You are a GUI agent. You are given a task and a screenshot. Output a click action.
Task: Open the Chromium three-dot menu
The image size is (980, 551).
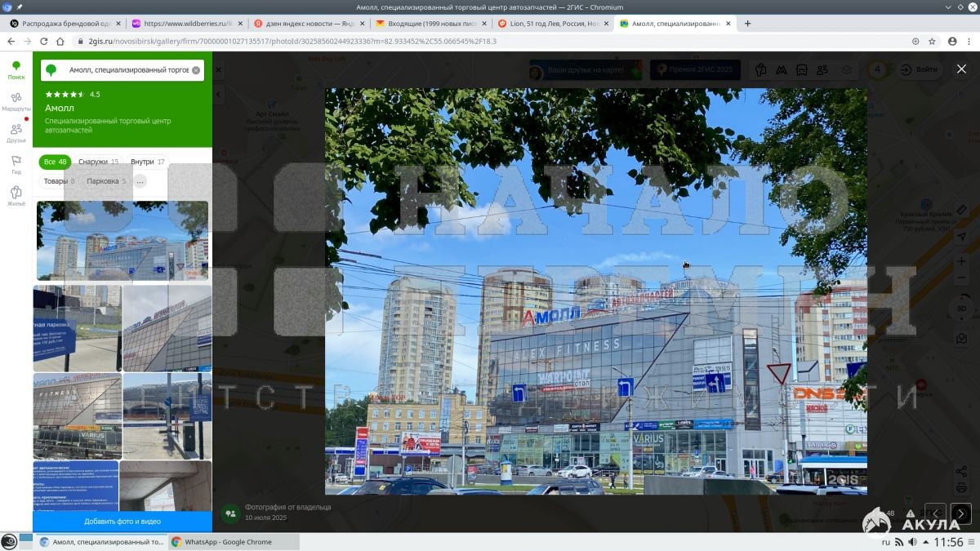[969, 41]
